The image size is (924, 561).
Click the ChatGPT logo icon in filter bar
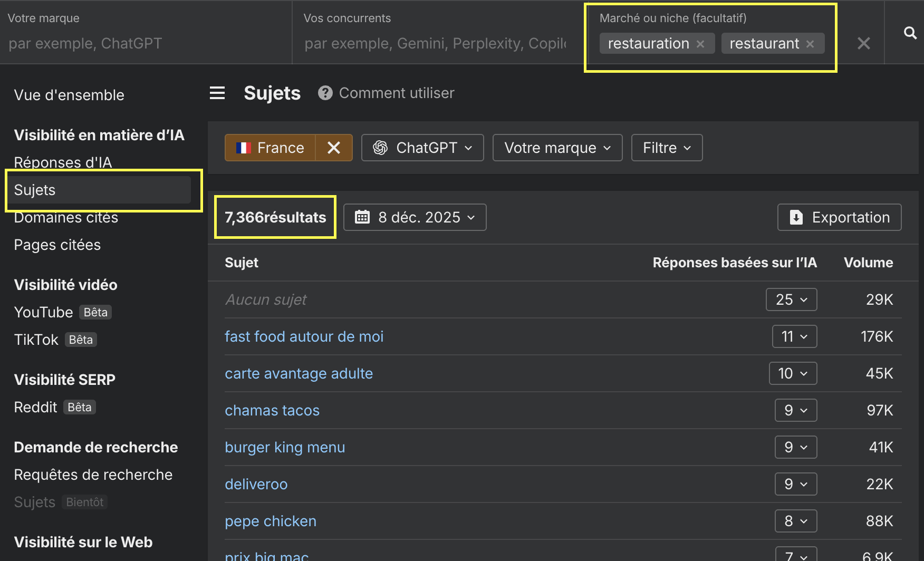(380, 148)
